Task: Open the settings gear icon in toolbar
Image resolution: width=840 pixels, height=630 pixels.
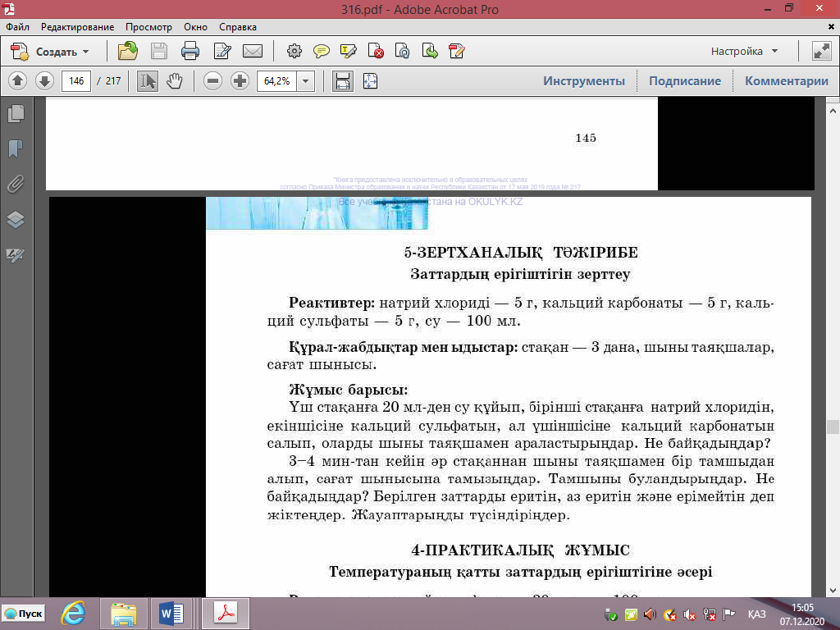Action: click(x=294, y=52)
